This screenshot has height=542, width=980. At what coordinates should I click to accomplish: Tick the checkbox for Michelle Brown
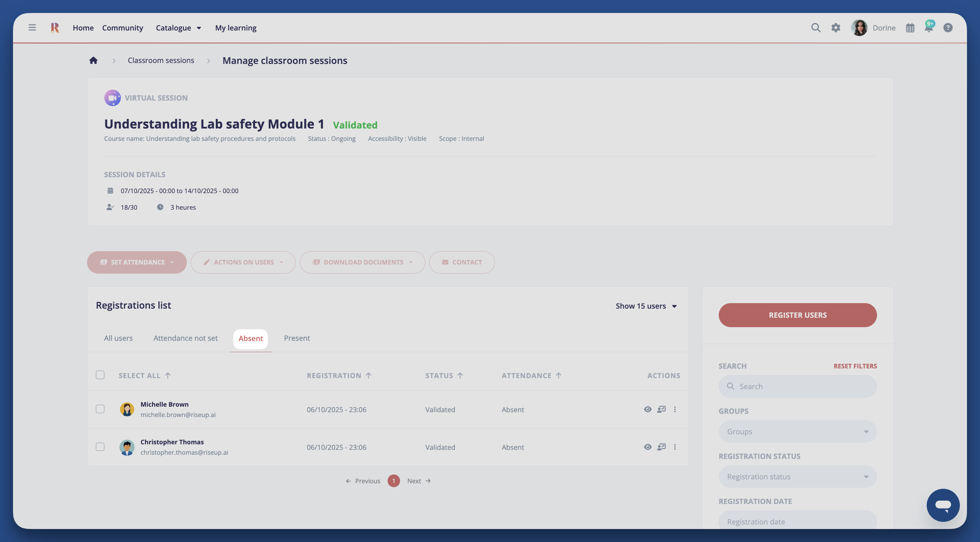[100, 409]
